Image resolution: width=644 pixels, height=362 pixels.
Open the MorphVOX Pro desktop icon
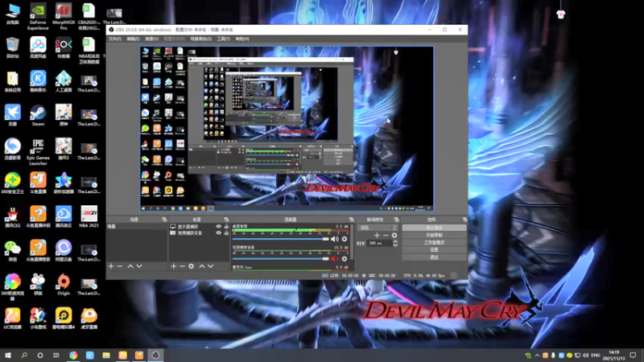(x=64, y=16)
